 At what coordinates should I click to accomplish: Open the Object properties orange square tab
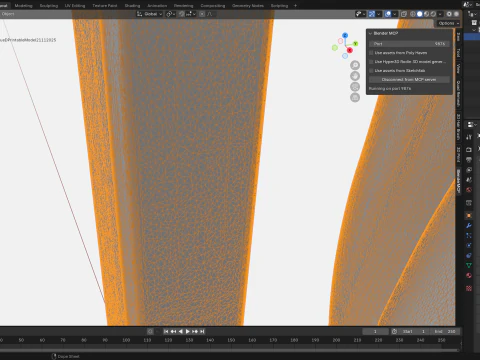[469, 216]
